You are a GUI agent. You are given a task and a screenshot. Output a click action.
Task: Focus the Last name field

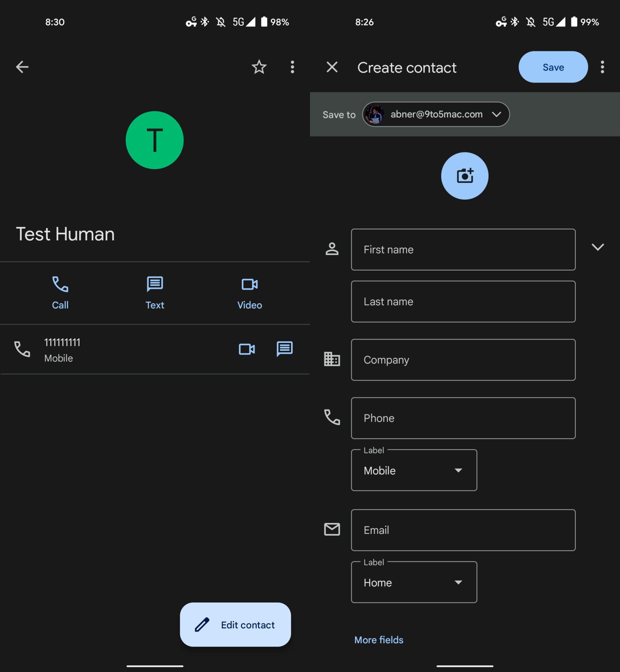click(463, 301)
